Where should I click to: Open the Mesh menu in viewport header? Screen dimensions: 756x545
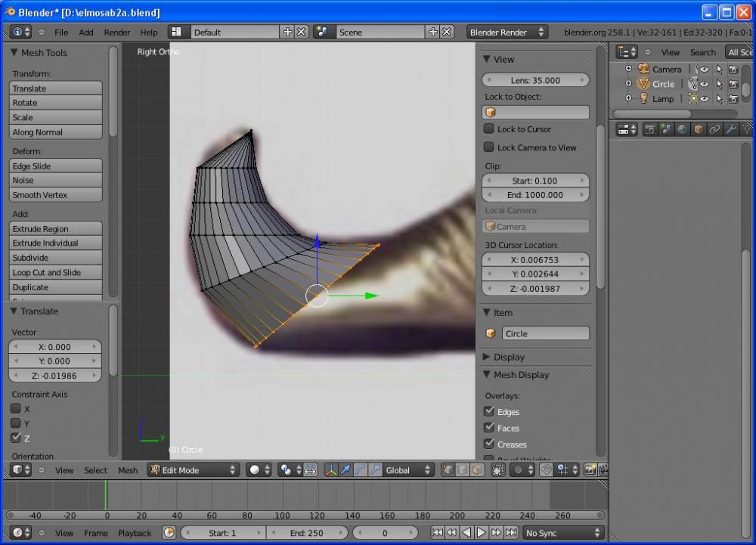point(128,470)
